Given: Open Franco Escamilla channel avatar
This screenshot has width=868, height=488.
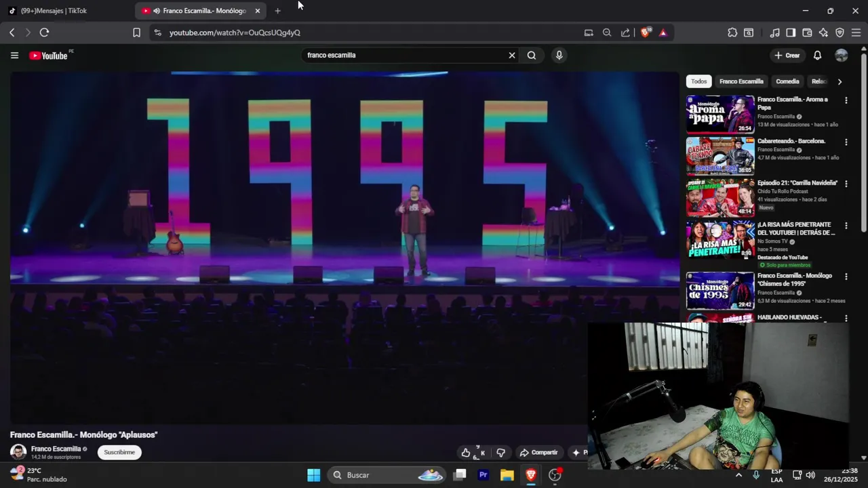Looking at the screenshot, I should point(18,452).
